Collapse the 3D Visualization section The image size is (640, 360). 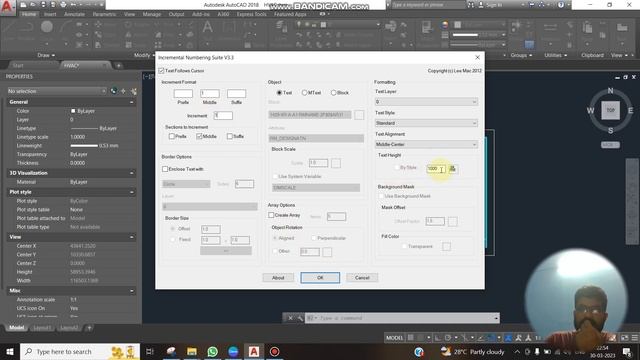click(x=131, y=173)
